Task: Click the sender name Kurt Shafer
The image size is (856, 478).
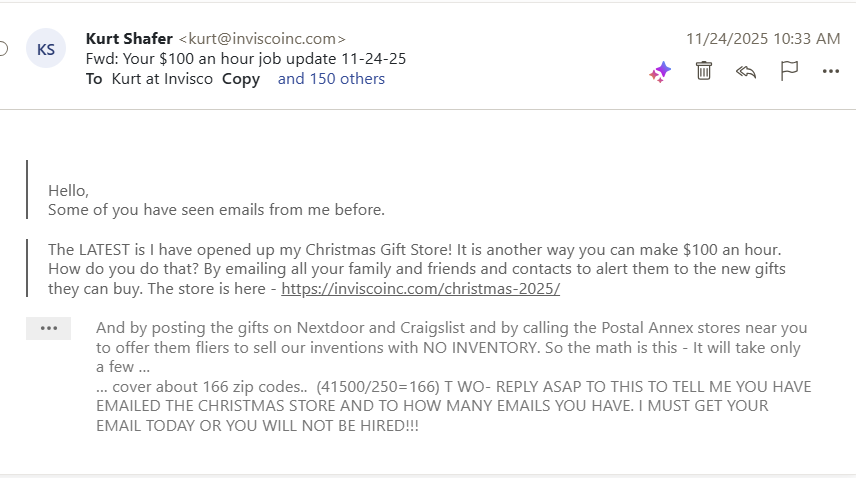Action: 129,39
